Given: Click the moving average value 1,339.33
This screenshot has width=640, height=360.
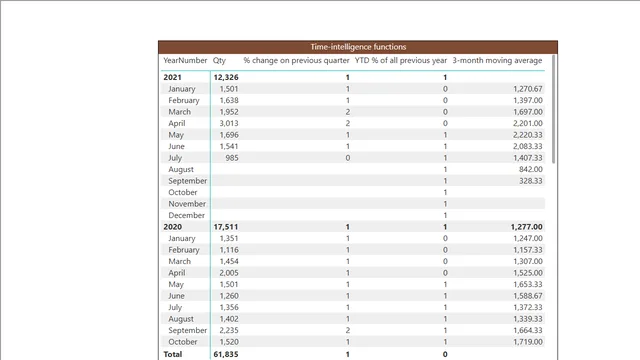Looking at the screenshot, I should tap(528, 319).
